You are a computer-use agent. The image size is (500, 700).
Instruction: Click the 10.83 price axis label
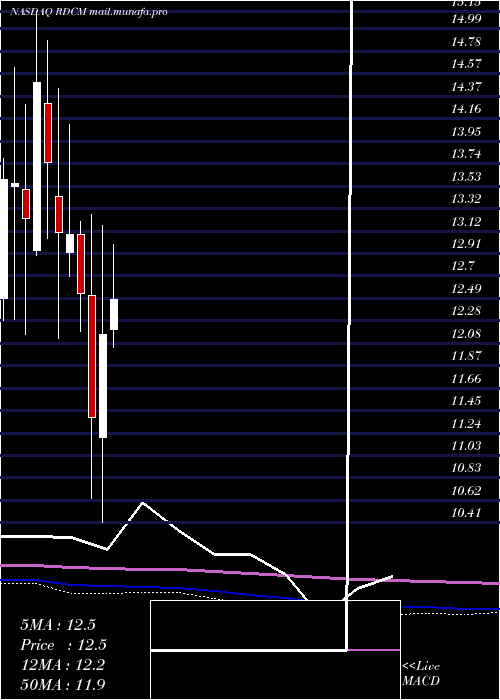tap(466, 468)
